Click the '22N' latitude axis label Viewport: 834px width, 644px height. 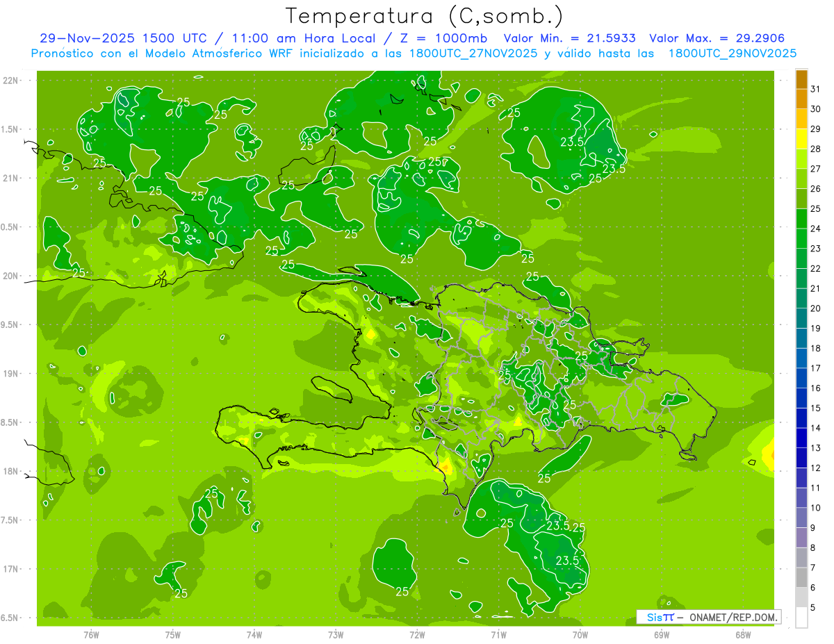pyautogui.click(x=10, y=81)
